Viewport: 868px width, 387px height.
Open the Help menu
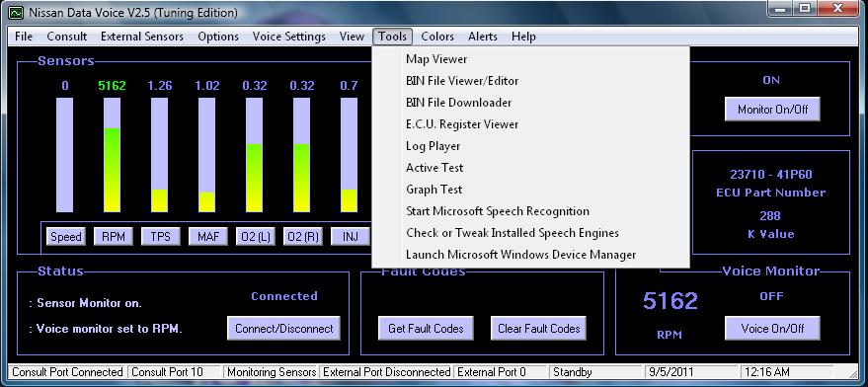tap(523, 37)
